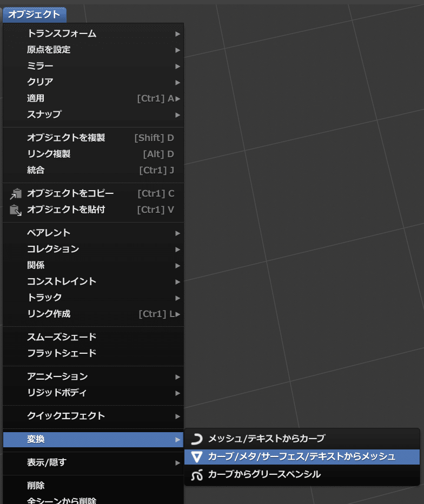Open the クリア submenu
This screenshot has width=424, height=504.
click(x=94, y=82)
